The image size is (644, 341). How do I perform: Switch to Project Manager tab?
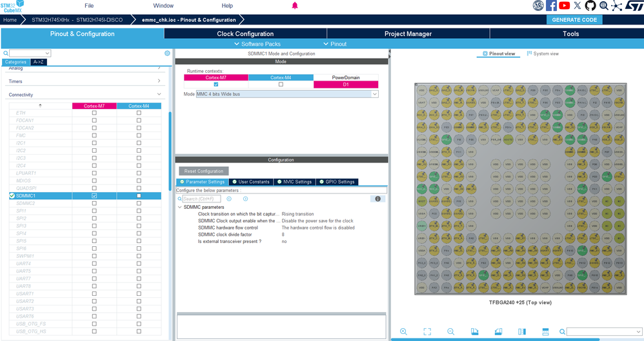pos(408,34)
